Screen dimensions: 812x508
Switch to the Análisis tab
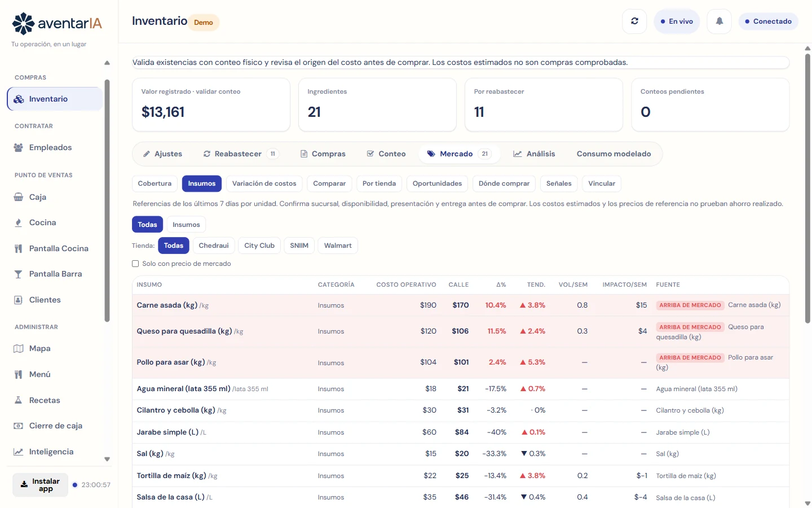click(x=534, y=154)
